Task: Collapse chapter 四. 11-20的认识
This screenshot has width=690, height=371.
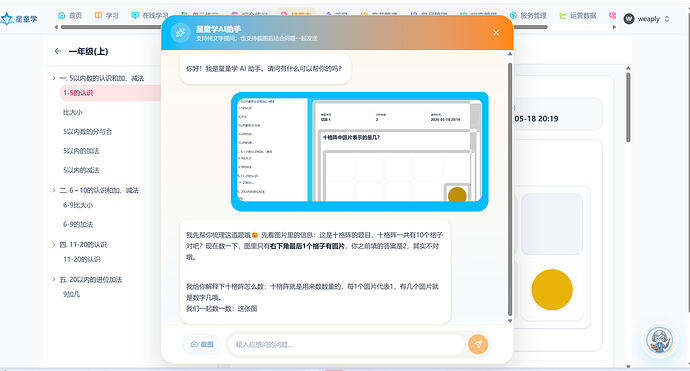Action: click(54, 244)
